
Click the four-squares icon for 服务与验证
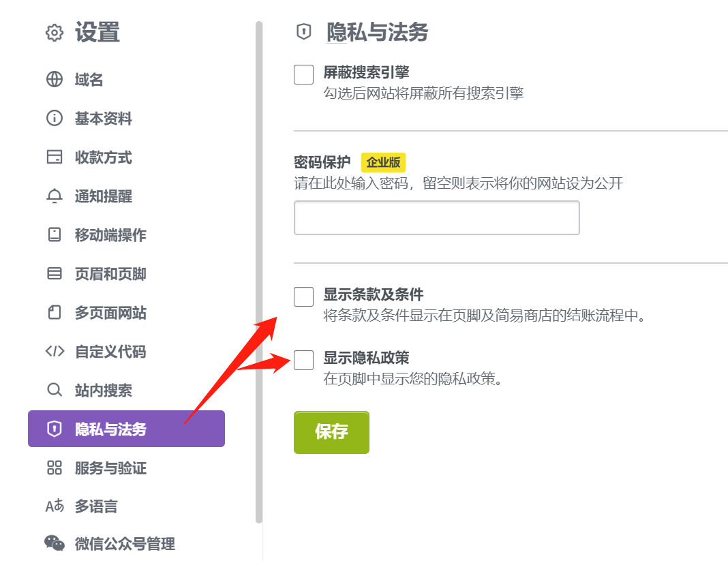[x=55, y=468]
